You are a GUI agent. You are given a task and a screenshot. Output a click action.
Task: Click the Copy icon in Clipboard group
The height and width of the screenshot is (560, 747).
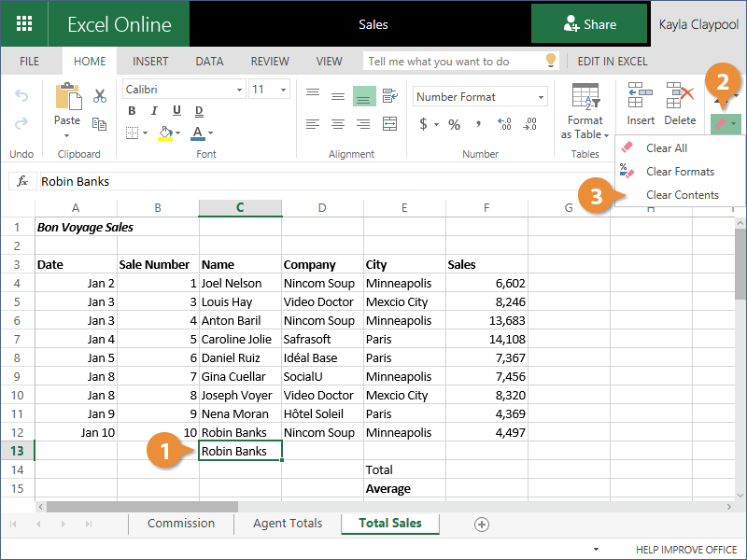click(100, 122)
